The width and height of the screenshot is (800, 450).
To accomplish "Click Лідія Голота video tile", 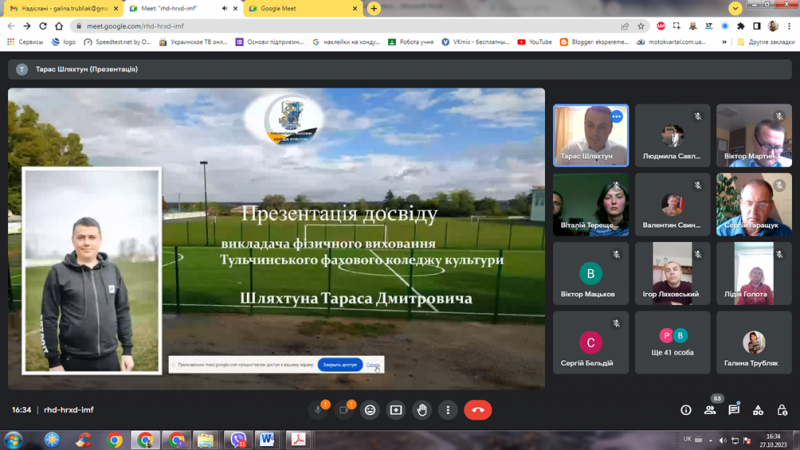I will [x=754, y=273].
